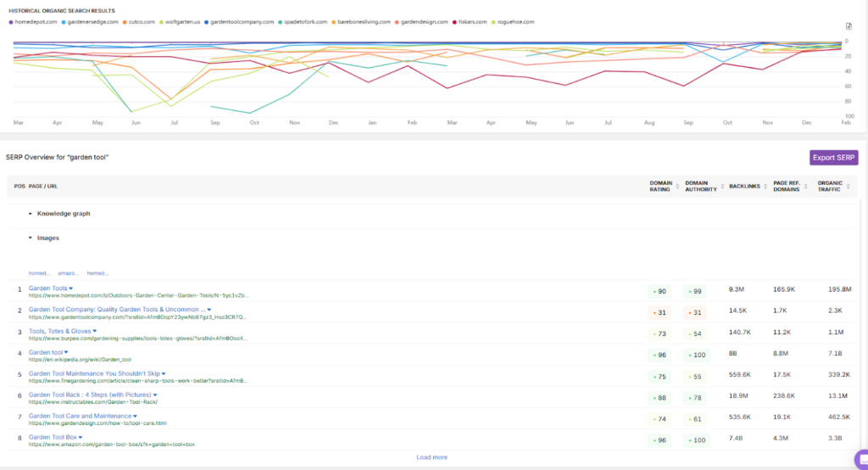Open dropdown beside Garden Tool Maintenance title
868x470 pixels.
[x=164, y=374]
